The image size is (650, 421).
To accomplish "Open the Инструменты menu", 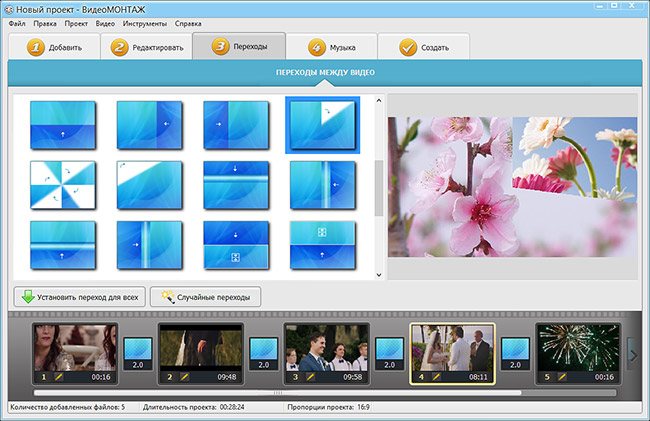I will (x=145, y=22).
